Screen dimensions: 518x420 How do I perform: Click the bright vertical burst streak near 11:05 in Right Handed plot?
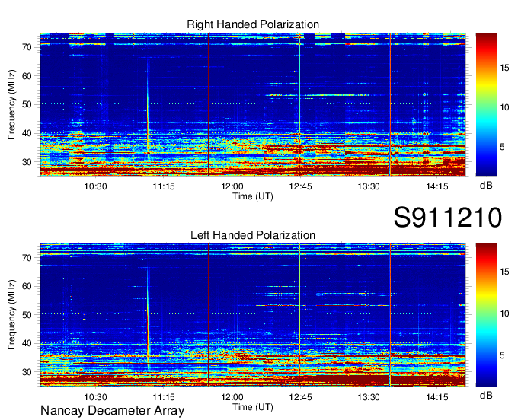pyautogui.click(x=148, y=106)
